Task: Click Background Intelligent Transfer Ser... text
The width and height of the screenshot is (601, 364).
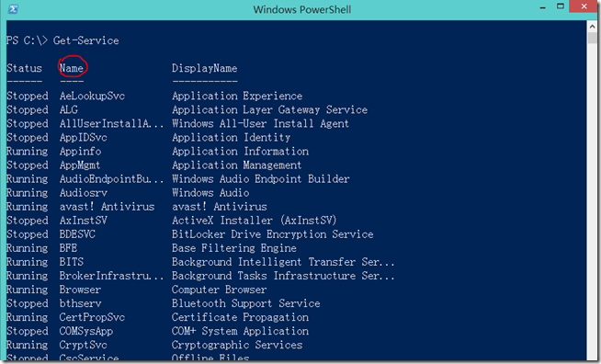Action: pyautogui.click(x=283, y=262)
